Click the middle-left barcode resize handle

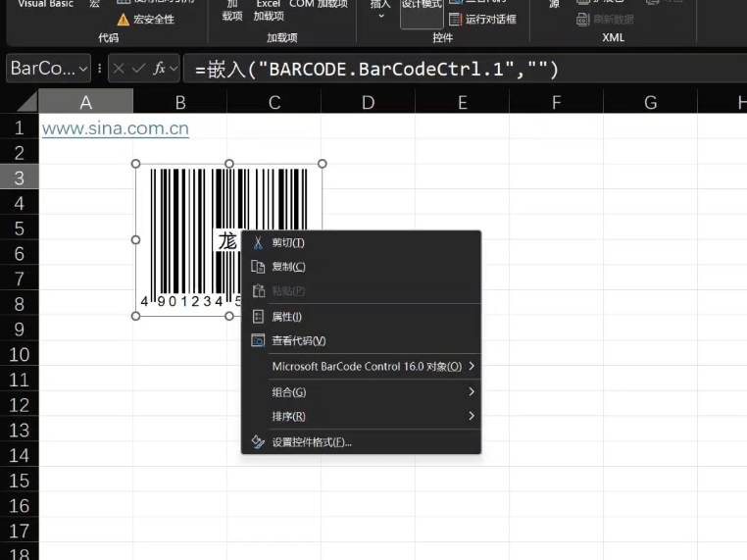(x=136, y=239)
